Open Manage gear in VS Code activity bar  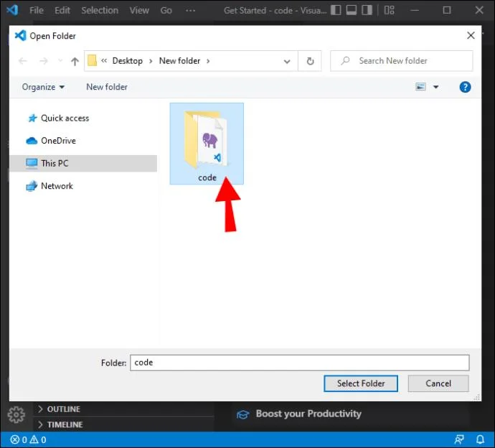point(16,414)
